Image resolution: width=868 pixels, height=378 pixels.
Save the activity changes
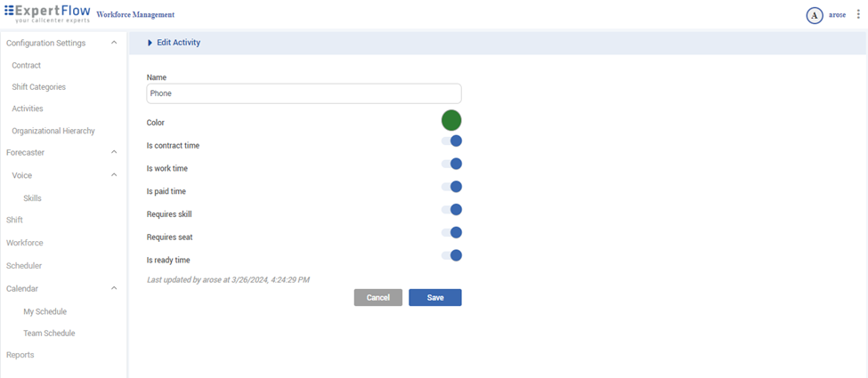[434, 298]
